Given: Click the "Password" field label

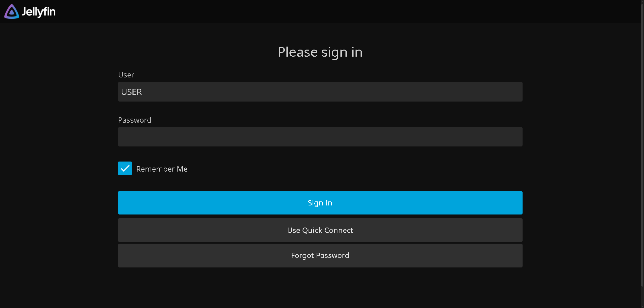Looking at the screenshot, I should [x=135, y=120].
